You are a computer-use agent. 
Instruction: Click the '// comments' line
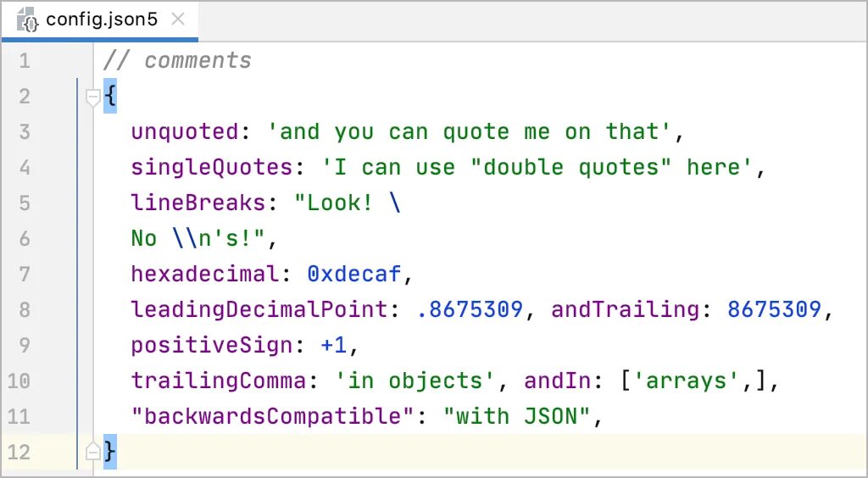click(177, 60)
